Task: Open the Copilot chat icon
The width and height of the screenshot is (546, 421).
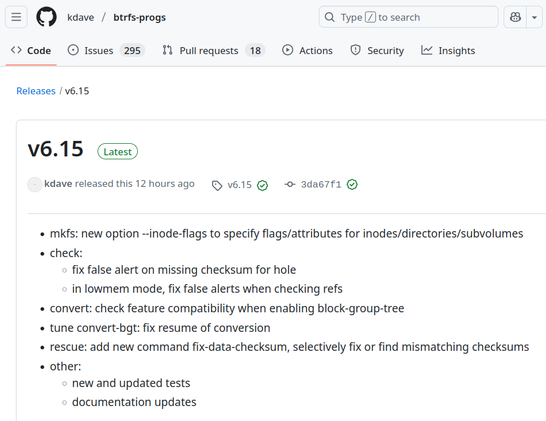Action: tap(515, 17)
